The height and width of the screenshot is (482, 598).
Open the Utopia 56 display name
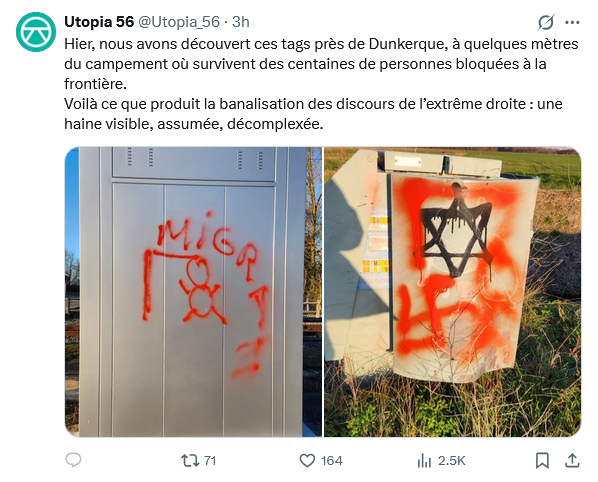(99, 22)
